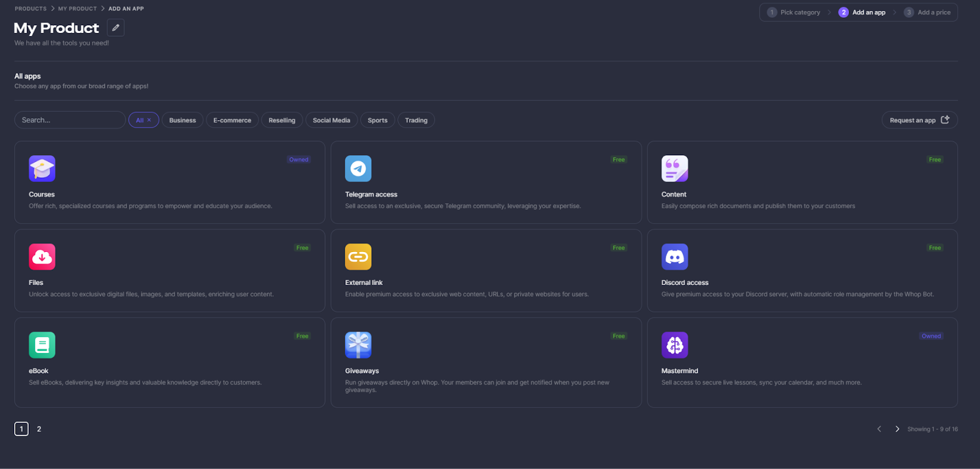This screenshot has width=980, height=469.
Task: Click the Giveaways app title
Action: 362,371
